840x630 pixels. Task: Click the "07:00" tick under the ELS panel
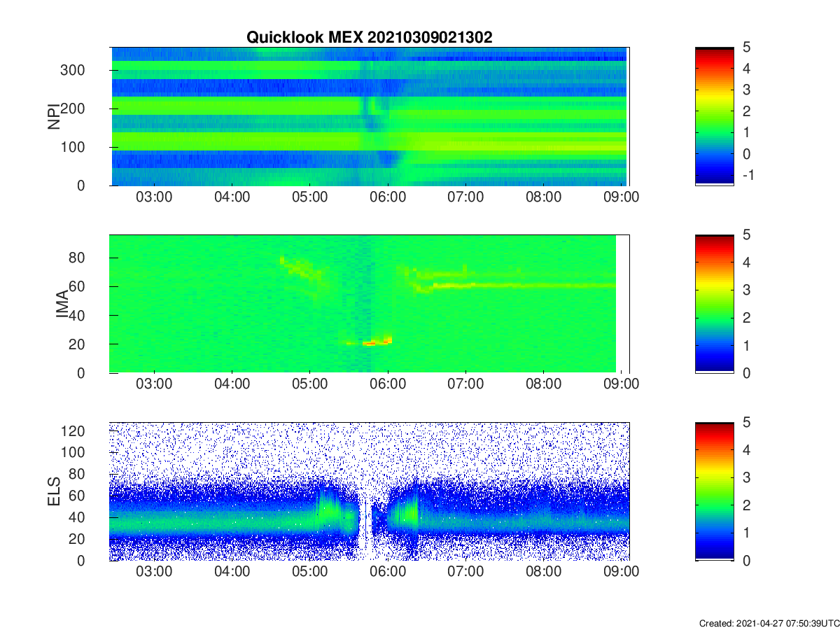coord(465,572)
